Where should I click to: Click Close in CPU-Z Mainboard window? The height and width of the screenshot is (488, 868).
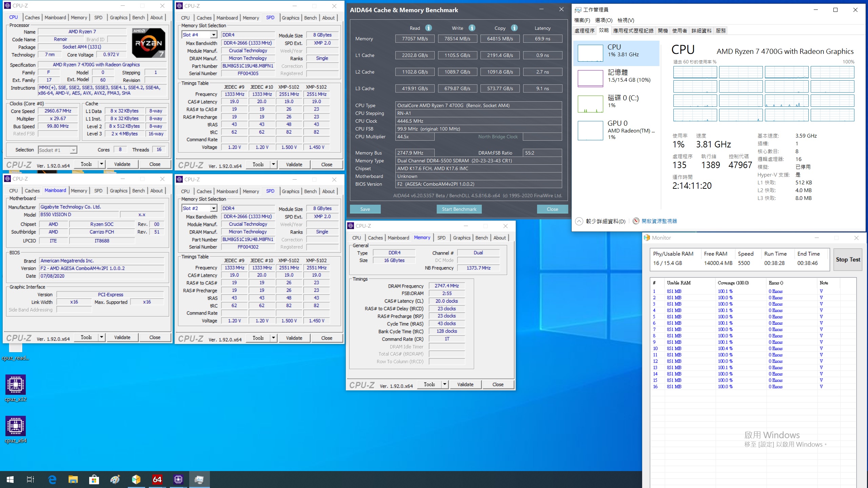155,337
